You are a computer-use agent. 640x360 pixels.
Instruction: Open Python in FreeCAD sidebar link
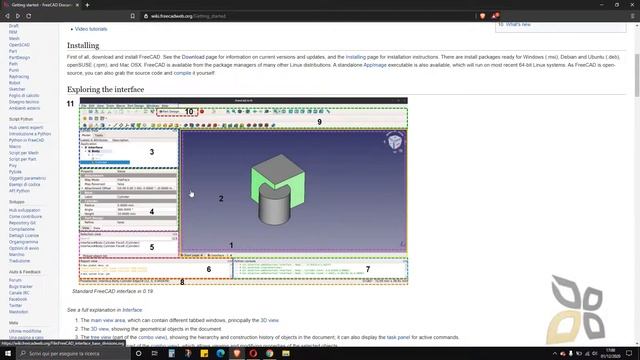(x=27, y=140)
